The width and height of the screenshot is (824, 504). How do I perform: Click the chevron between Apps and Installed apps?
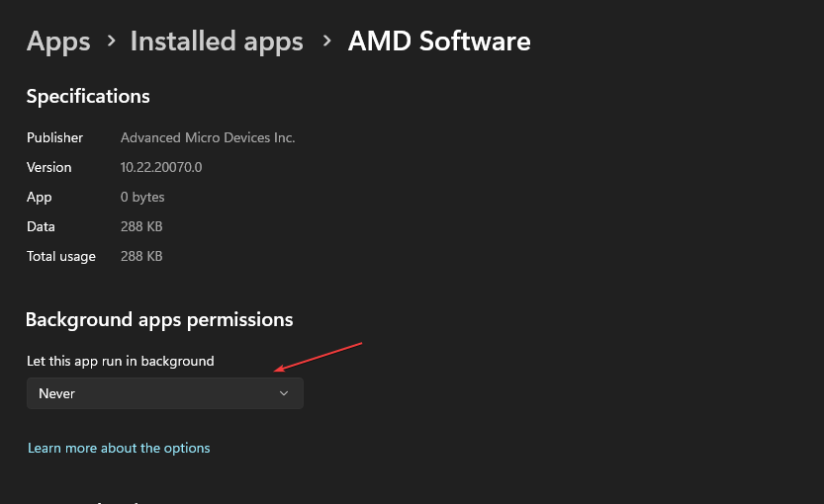coord(111,42)
